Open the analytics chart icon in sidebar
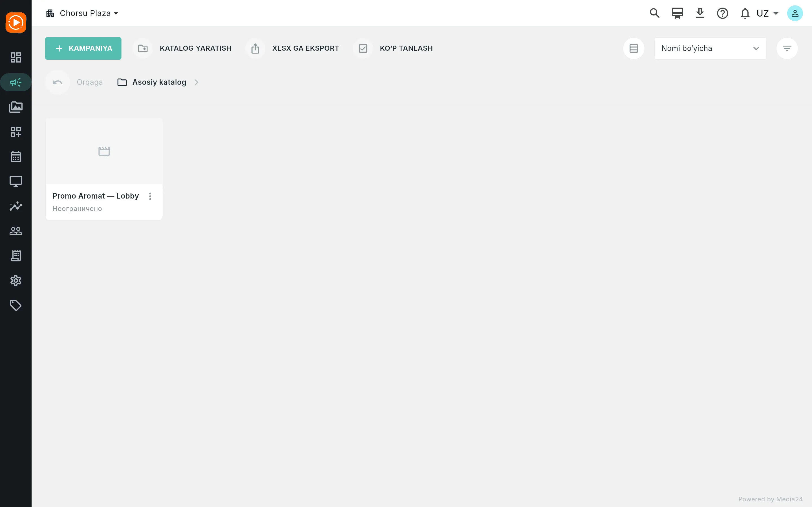The image size is (812, 507). coord(16,206)
